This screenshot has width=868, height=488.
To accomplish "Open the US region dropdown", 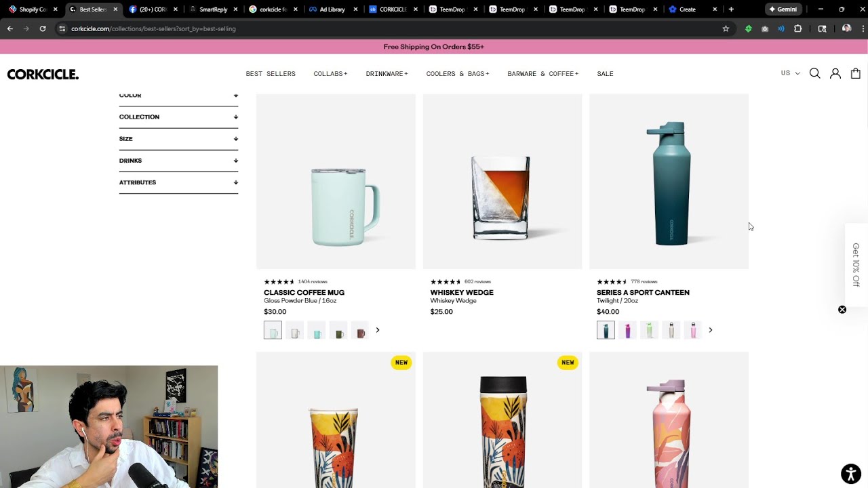I will [x=790, y=73].
